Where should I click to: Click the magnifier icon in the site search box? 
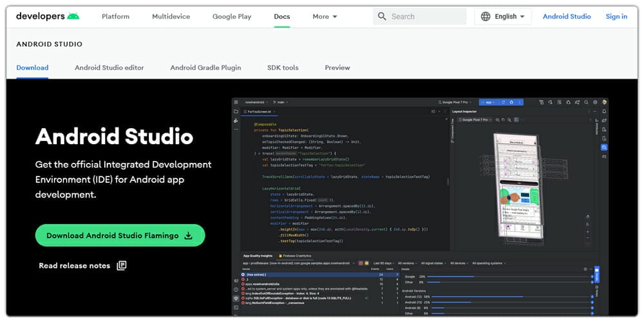pos(382,17)
